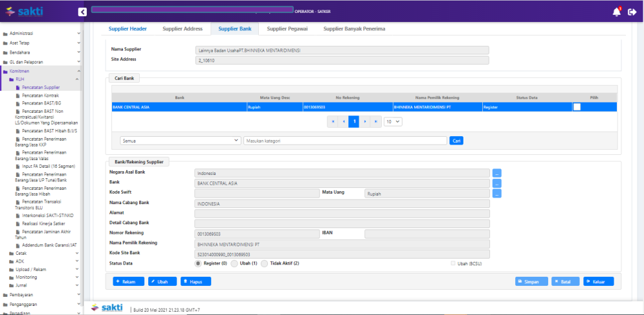The width and height of the screenshot is (644, 315).
Task: Open the rows-per-page dropdown showing 10
Action: [393, 121]
